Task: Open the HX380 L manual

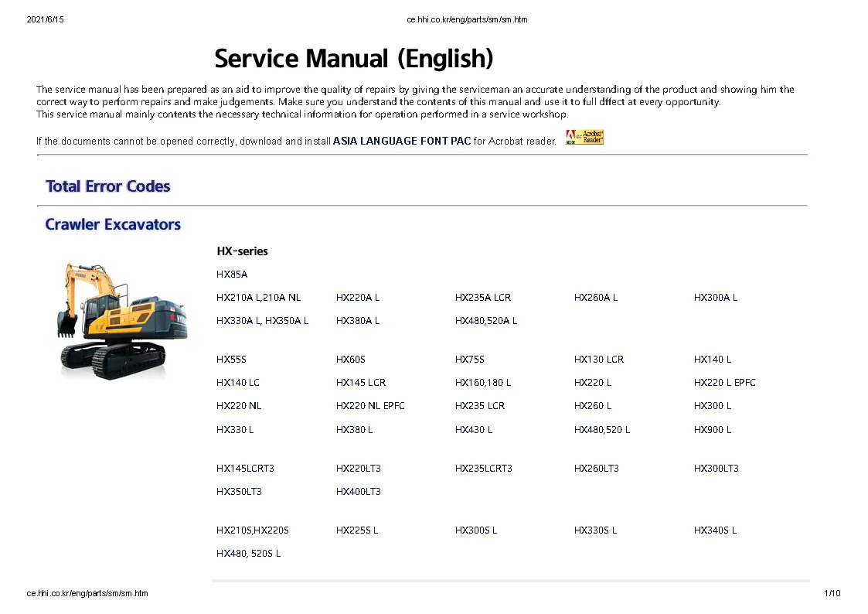Action: click(354, 430)
